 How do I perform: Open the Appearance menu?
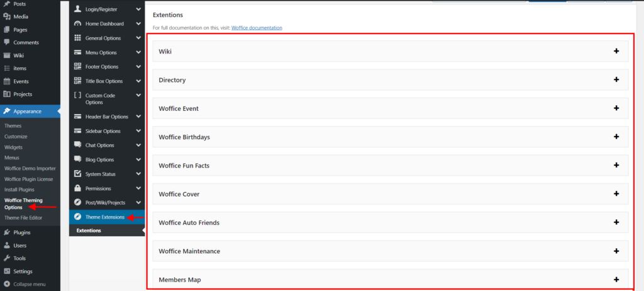(29, 111)
